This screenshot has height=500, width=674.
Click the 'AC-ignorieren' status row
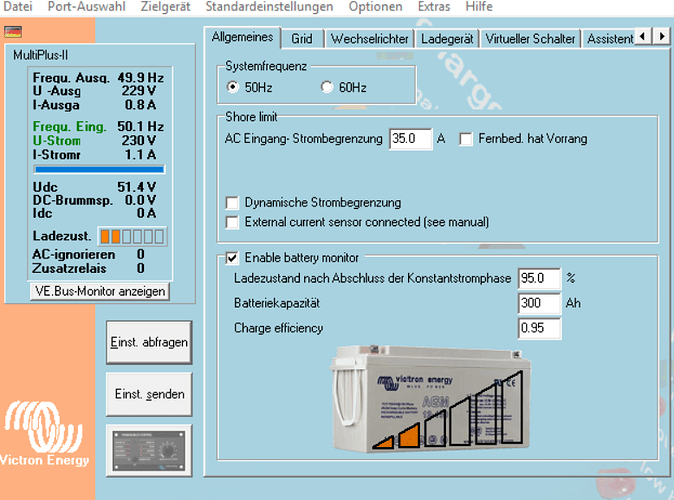coord(89,255)
